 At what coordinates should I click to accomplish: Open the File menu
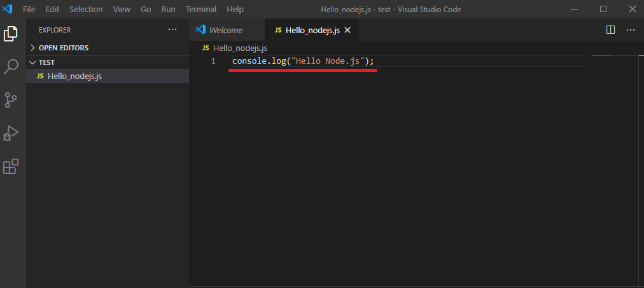click(x=29, y=9)
